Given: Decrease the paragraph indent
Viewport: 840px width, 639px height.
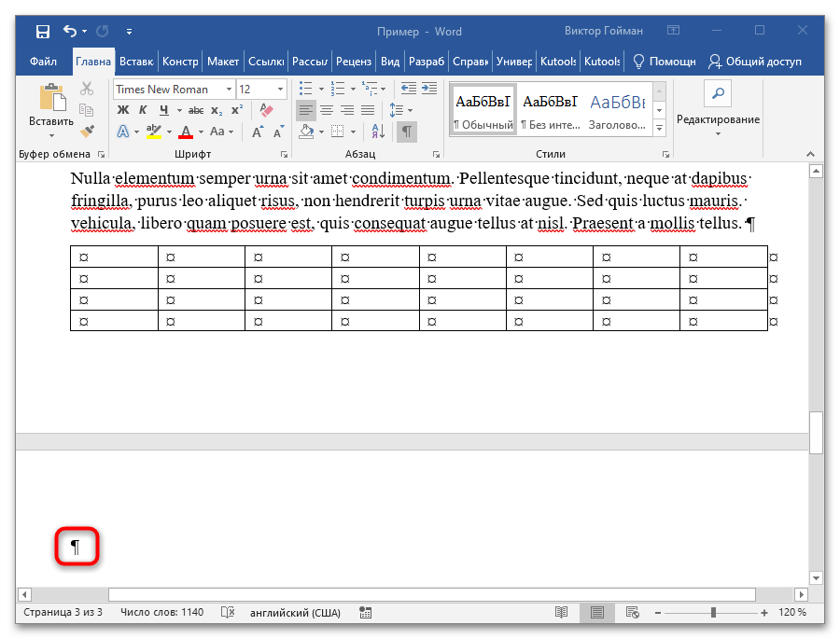Looking at the screenshot, I should tap(409, 89).
